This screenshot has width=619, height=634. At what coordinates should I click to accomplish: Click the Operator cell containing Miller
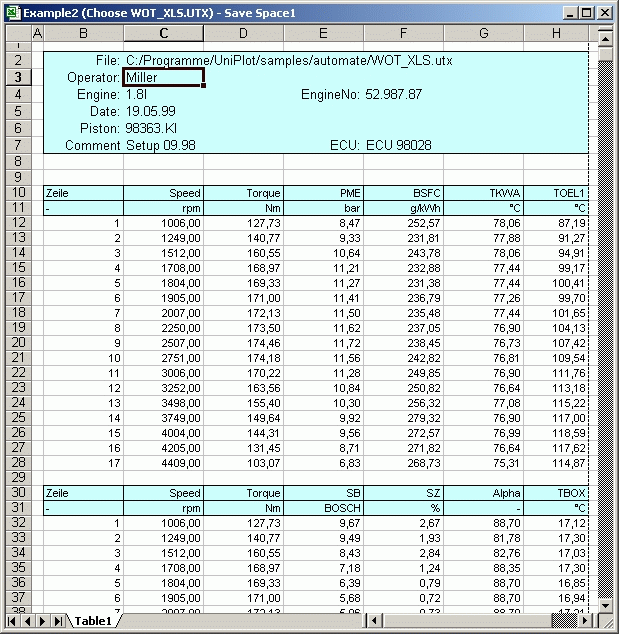(x=163, y=77)
